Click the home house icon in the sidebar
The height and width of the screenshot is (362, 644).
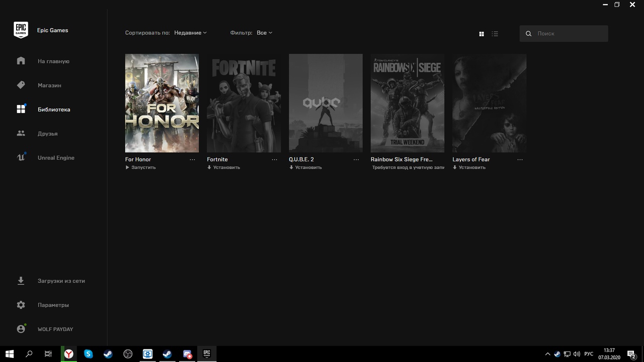pos(21,61)
